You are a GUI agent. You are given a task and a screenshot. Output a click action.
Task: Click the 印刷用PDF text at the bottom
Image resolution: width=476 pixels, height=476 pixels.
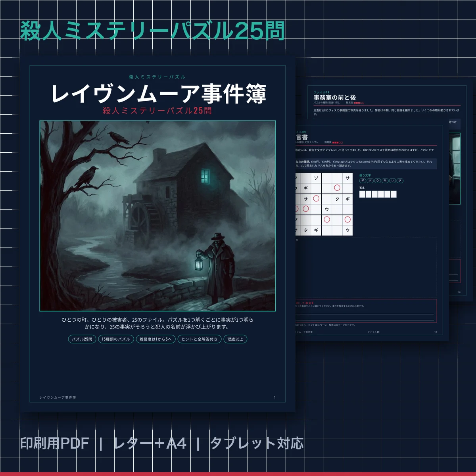click(x=55, y=443)
